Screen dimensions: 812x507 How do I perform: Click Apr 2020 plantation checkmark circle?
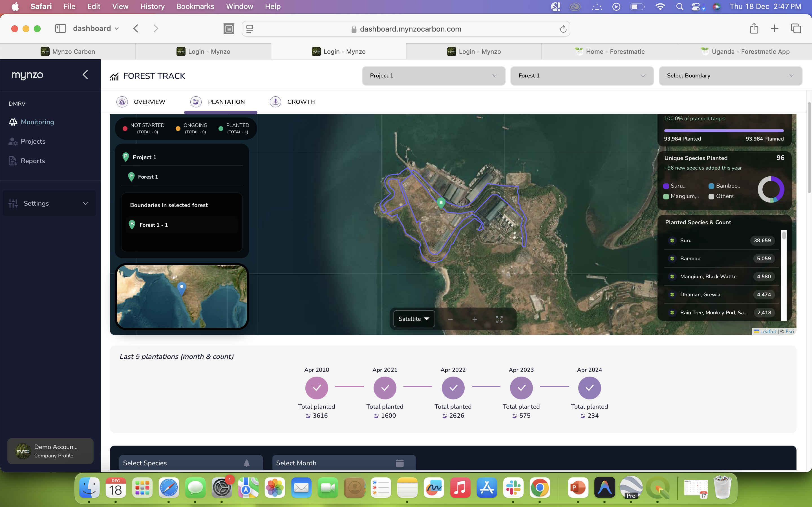click(316, 388)
